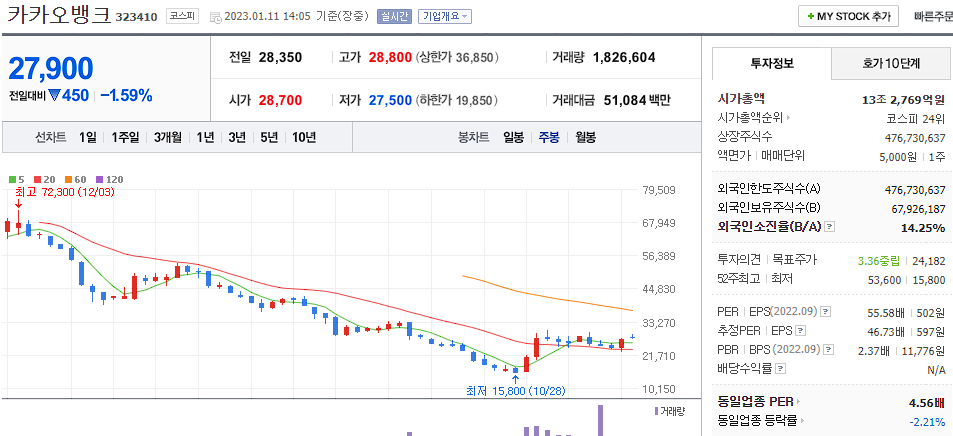Switch to the 호가10단계 tab

click(x=892, y=63)
